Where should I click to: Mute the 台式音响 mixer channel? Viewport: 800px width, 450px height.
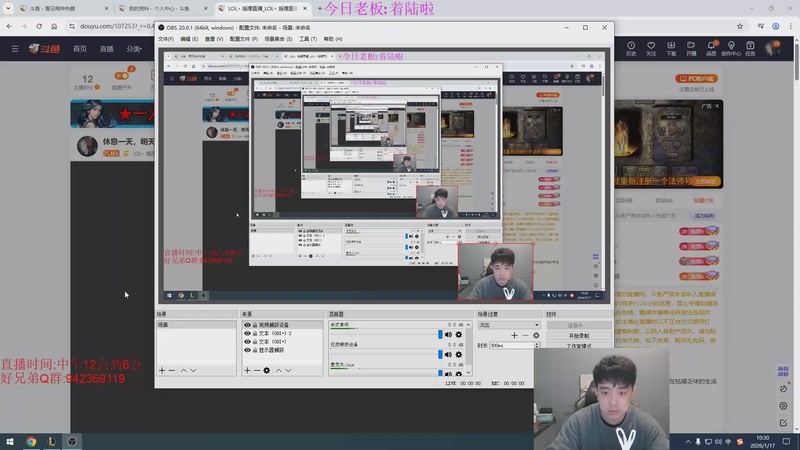tap(448, 335)
